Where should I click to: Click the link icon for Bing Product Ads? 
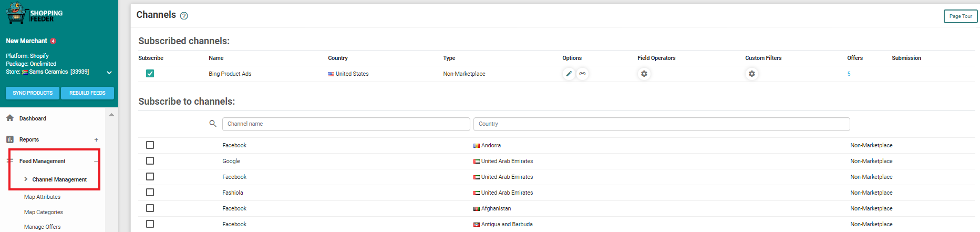582,74
